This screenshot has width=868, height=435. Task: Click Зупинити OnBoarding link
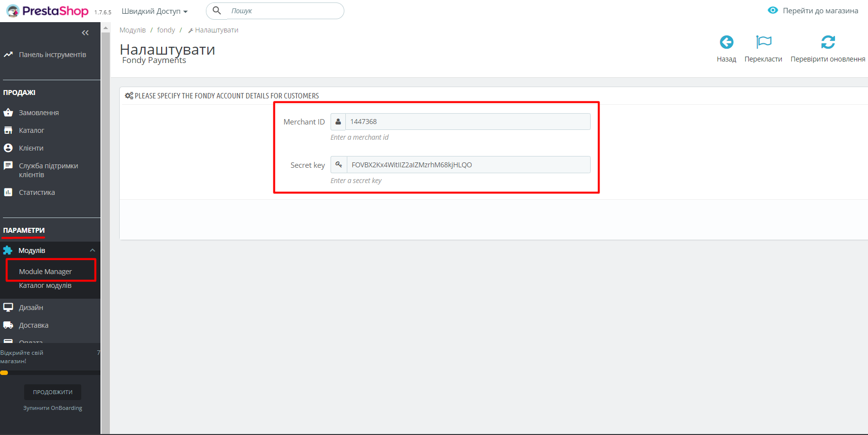pos(53,408)
